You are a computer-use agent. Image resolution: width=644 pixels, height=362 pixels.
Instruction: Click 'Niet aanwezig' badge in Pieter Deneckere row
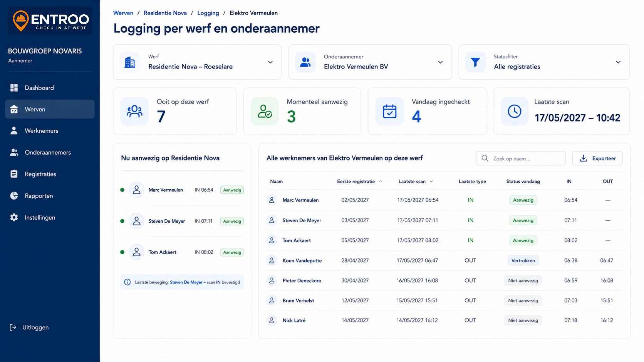523,280
